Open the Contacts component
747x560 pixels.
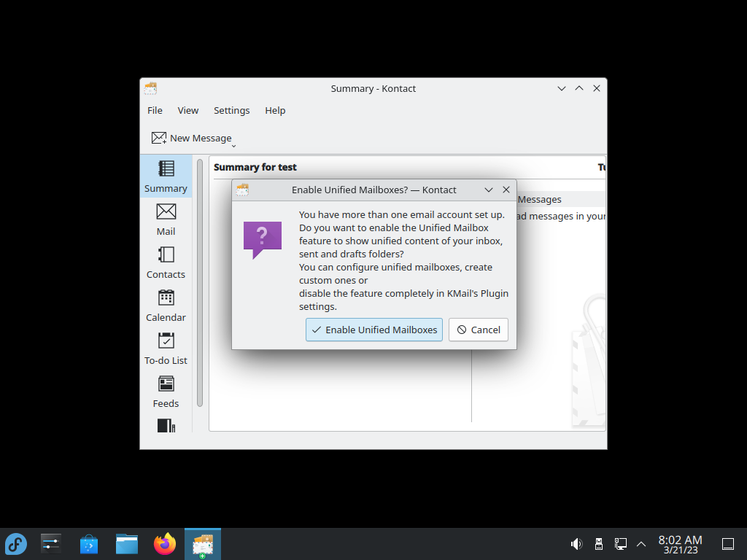point(166,262)
